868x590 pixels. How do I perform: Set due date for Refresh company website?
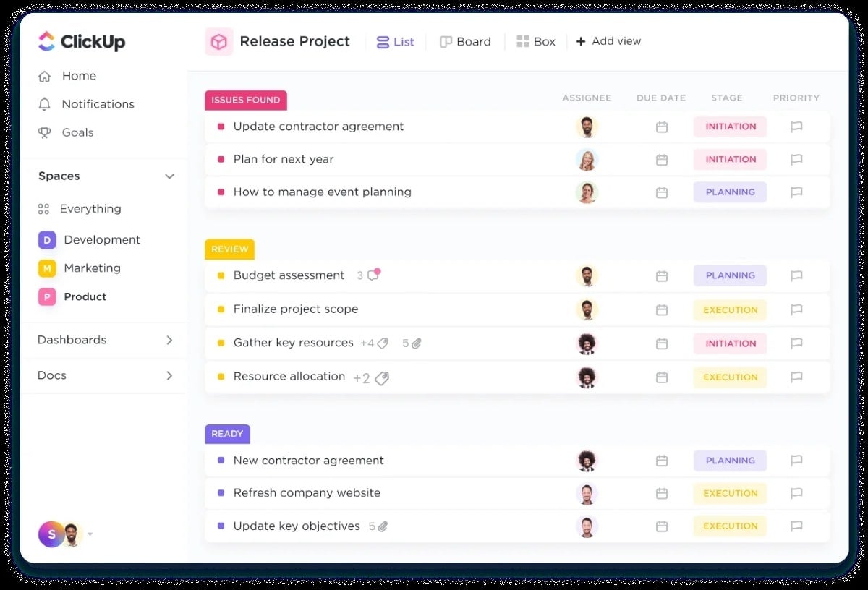661,494
